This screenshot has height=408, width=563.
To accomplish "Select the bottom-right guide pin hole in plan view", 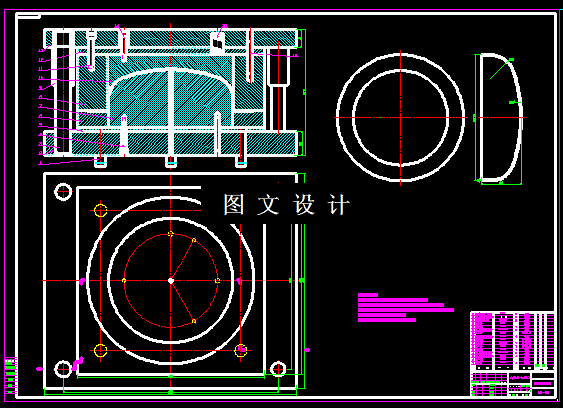I will (278, 369).
